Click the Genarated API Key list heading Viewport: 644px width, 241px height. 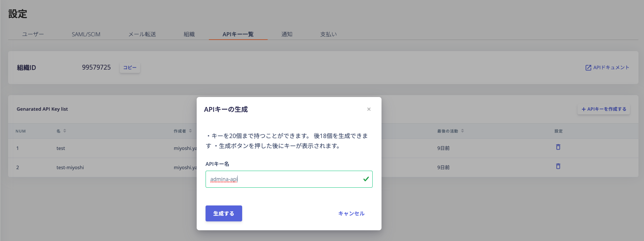[42, 109]
